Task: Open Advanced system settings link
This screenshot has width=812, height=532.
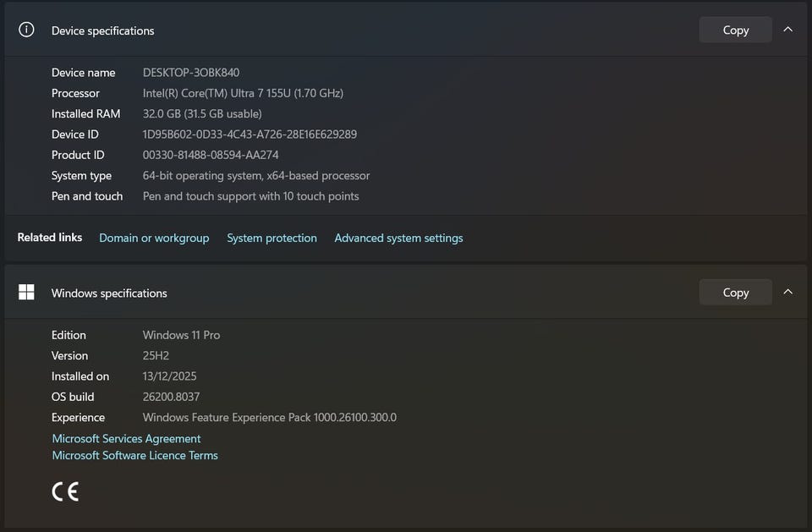Action: coord(398,238)
